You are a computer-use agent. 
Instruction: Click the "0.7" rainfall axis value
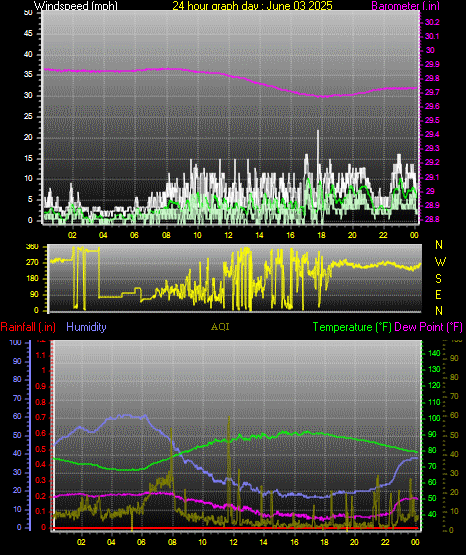pyautogui.click(x=41, y=417)
